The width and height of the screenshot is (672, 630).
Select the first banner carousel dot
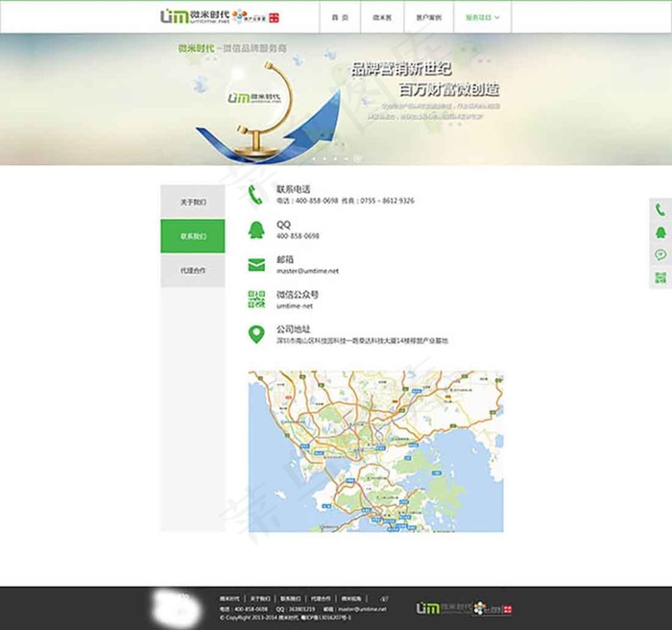click(x=314, y=158)
